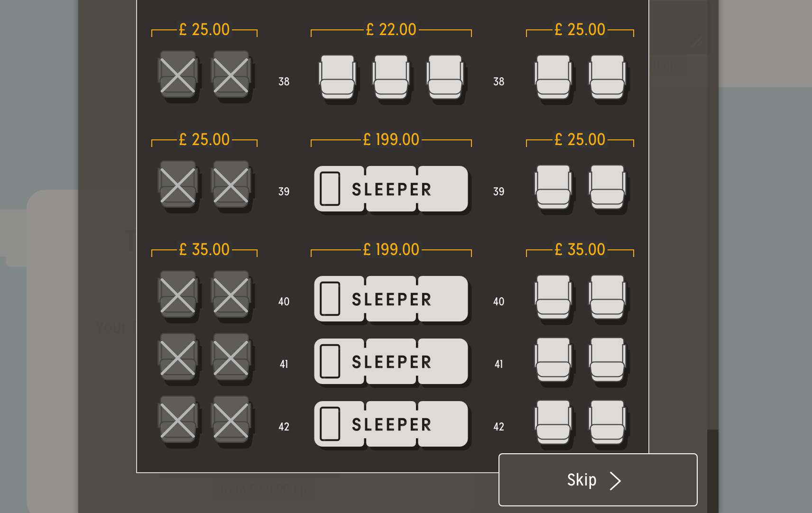Click the unavailable left outer seat in row 38

[x=178, y=75]
